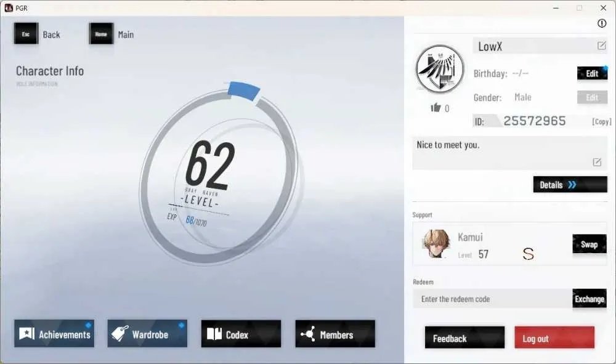Image resolution: width=616 pixels, height=364 pixels.
Task: Open the Details view
Action: [570, 185]
